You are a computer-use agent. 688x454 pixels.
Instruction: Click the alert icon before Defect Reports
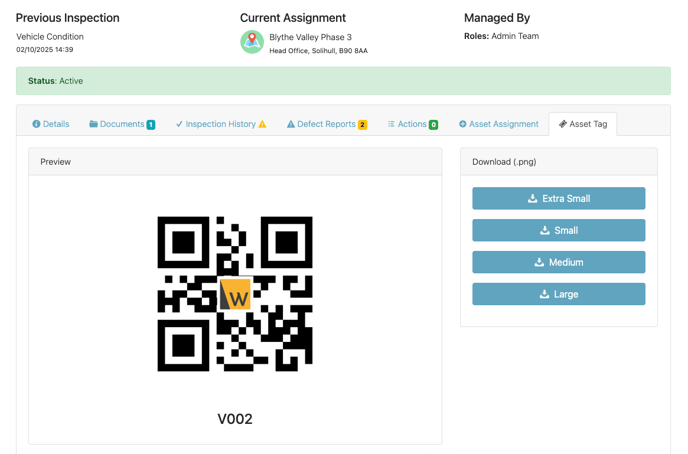[291, 124]
